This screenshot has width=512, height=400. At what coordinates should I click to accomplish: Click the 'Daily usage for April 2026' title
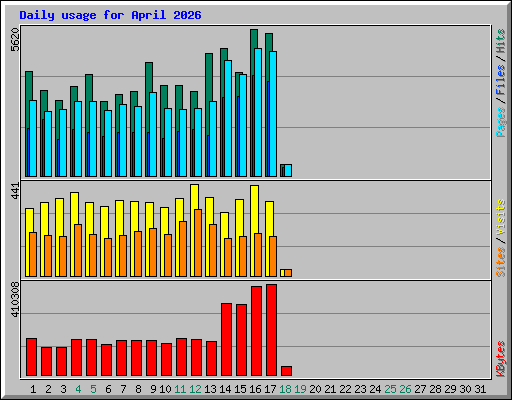click(110, 15)
